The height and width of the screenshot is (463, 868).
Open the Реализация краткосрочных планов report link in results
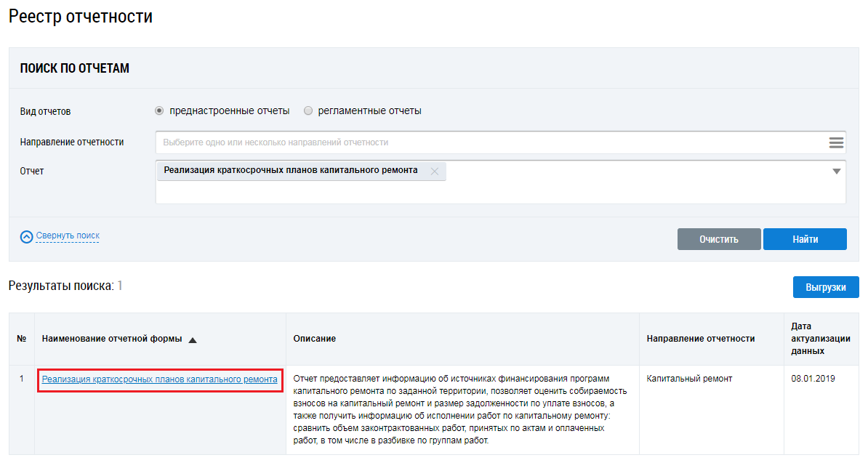coord(159,379)
